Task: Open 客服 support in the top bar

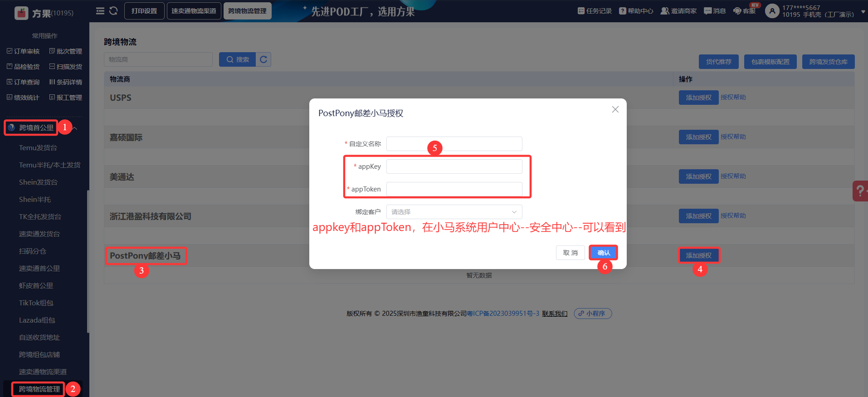Action: pyautogui.click(x=745, y=11)
